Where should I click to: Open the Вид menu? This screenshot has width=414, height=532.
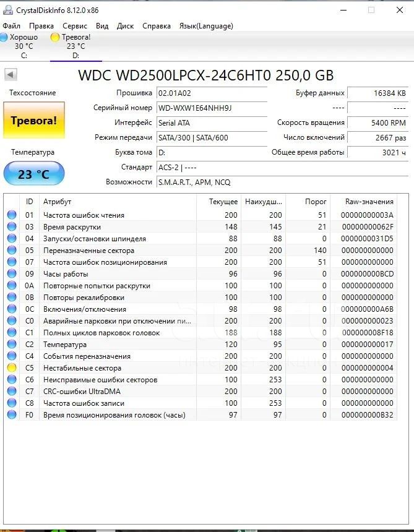(x=102, y=26)
